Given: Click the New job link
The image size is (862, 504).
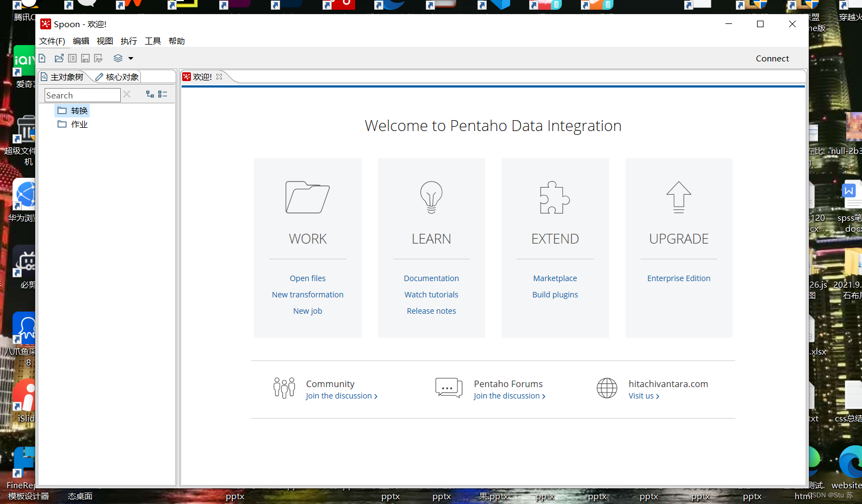Looking at the screenshot, I should coord(308,311).
